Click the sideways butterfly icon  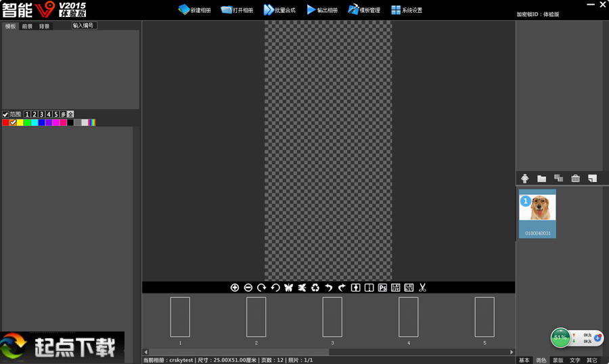tap(302, 288)
